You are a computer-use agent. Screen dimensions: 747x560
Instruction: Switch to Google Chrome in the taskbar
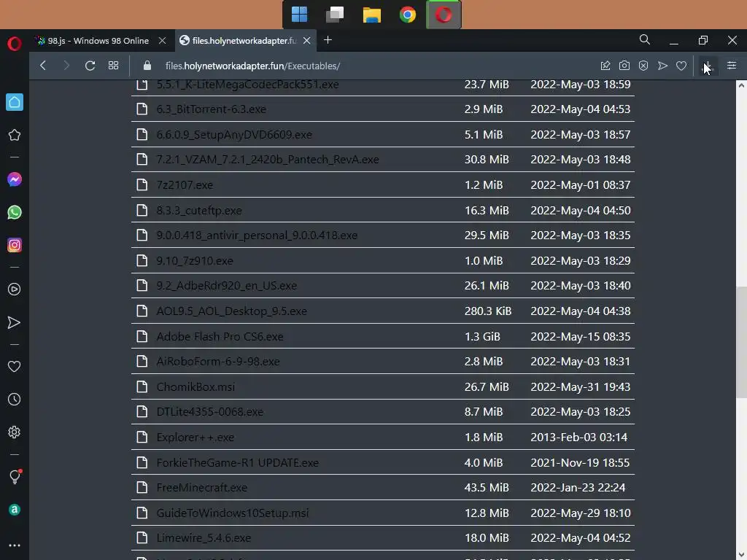click(x=407, y=15)
